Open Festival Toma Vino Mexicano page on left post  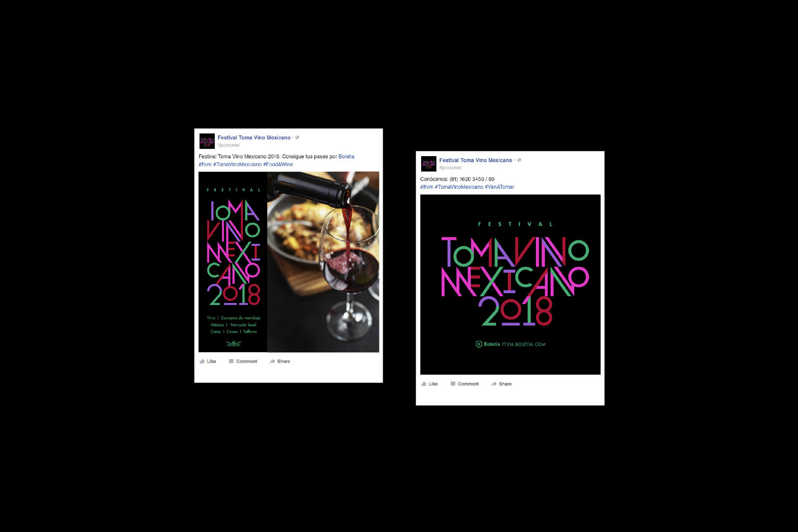coord(254,137)
